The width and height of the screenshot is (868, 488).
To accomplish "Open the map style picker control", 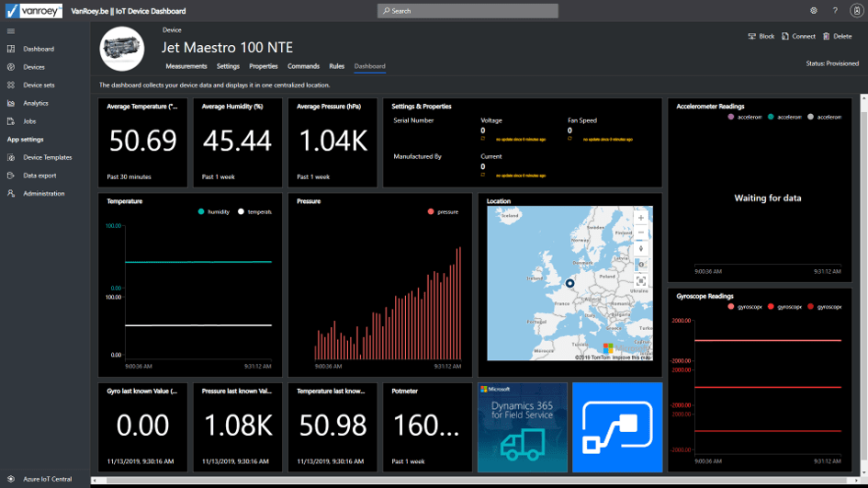I will coord(641,265).
